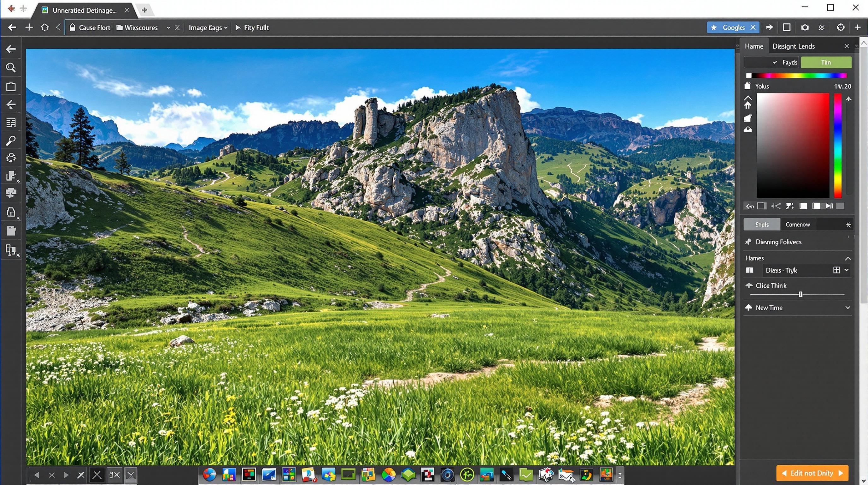
Task: Switch to the Comenow tab
Action: [797, 224]
